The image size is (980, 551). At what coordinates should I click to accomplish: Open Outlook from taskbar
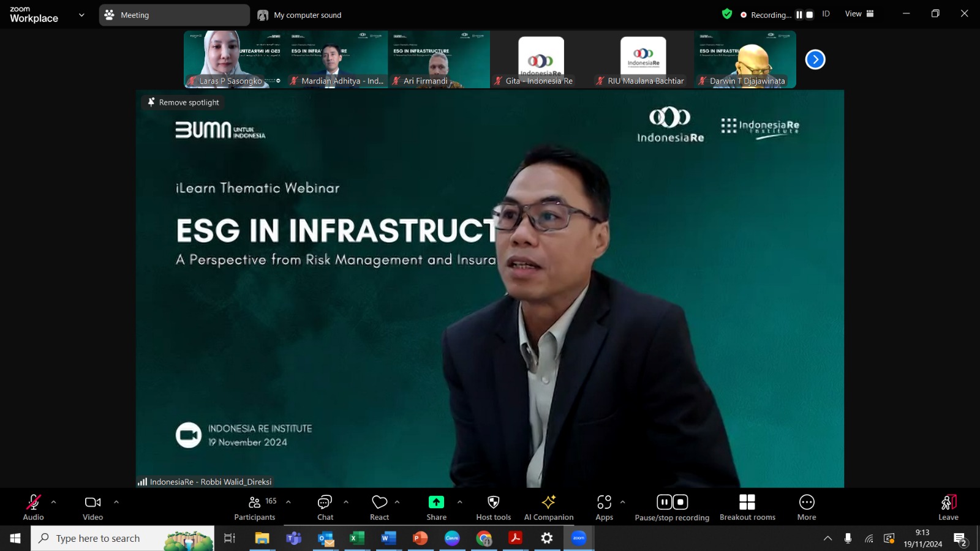coord(326,538)
